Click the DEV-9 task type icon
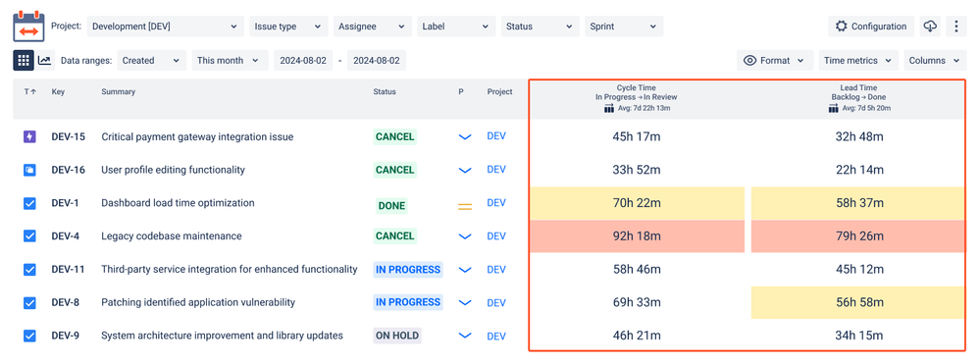This screenshot has height=363, width=980. pyautogui.click(x=29, y=336)
